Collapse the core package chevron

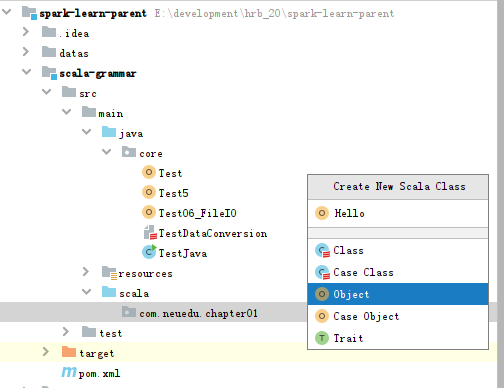(106, 152)
